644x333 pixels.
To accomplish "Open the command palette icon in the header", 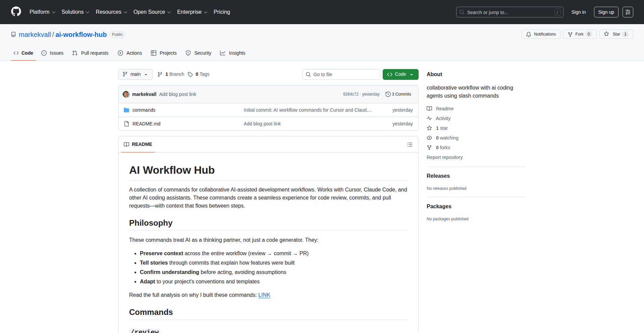I will click(628, 12).
